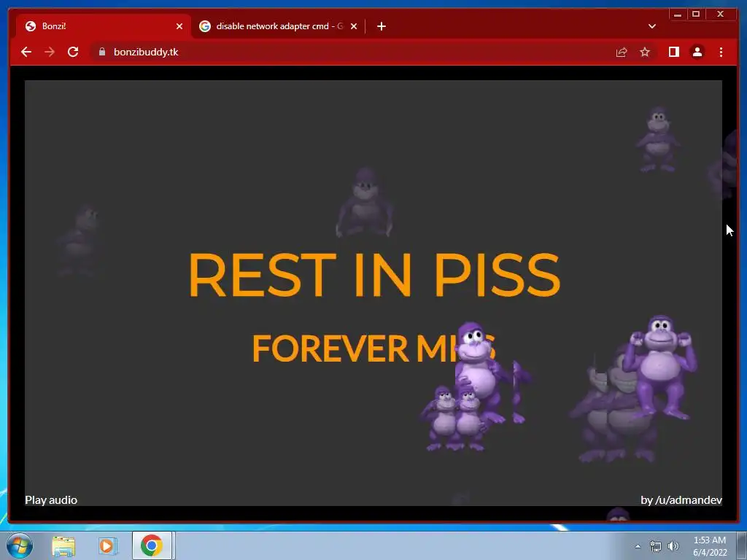
Task: Bookmark this page with the star icon
Action: pyautogui.click(x=645, y=52)
